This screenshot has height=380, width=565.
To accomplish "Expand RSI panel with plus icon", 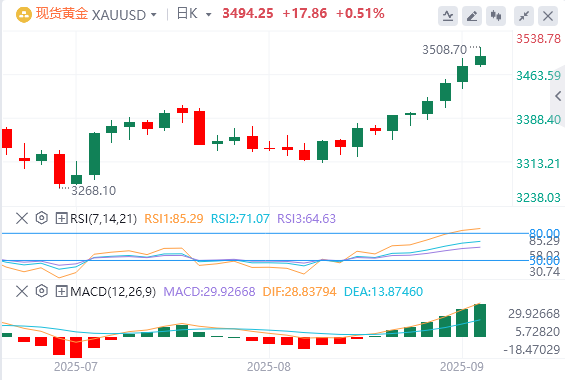I will click(x=62, y=218).
